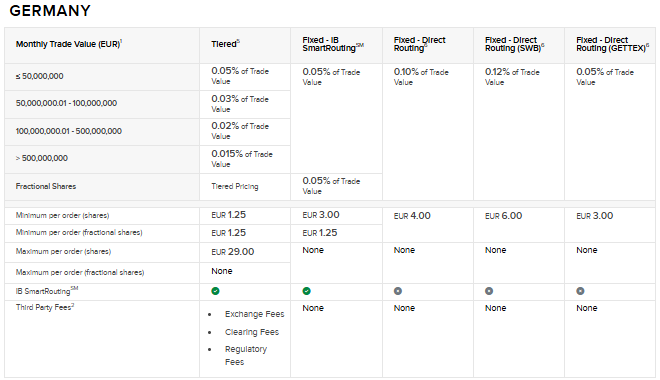Select the Tiered column header
Image resolution: width=660 pixels, height=380 pixels.
226,44
